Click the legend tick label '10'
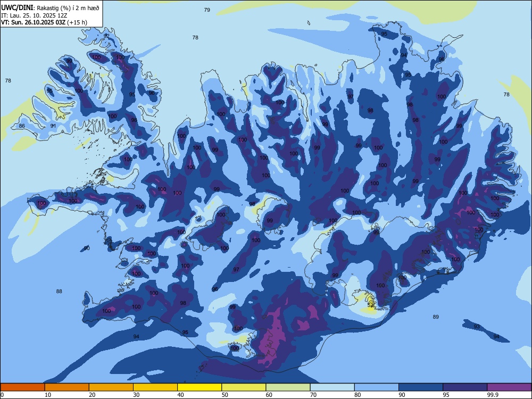Screen dimensions: 532x399 [48, 395]
